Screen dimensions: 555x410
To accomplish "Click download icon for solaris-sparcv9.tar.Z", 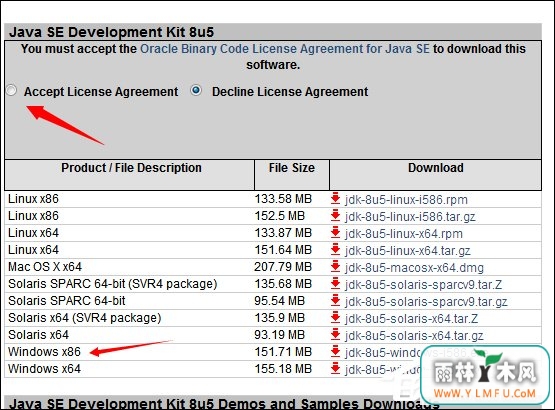I will tap(336, 284).
